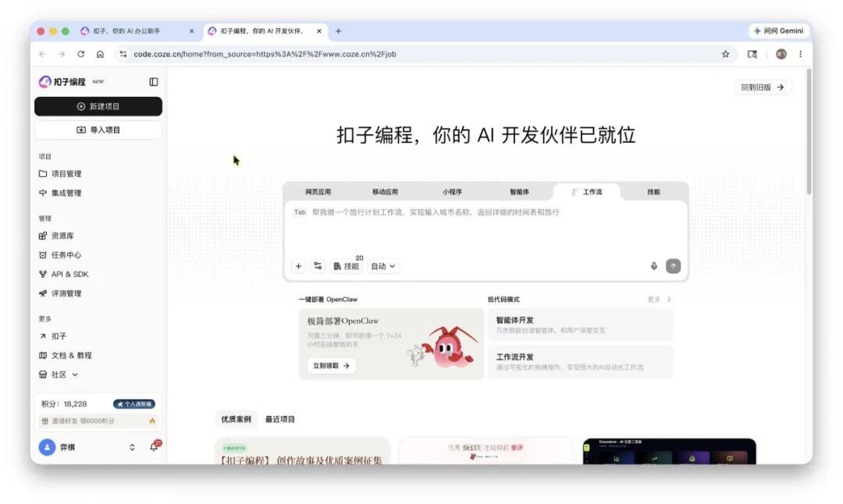
Task: Open the notifications bell icon
Action: click(x=155, y=446)
